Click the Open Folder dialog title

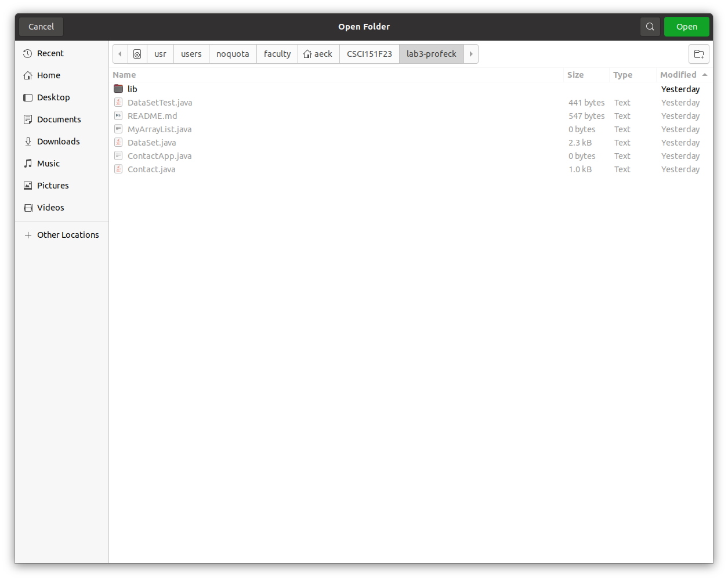(x=364, y=27)
